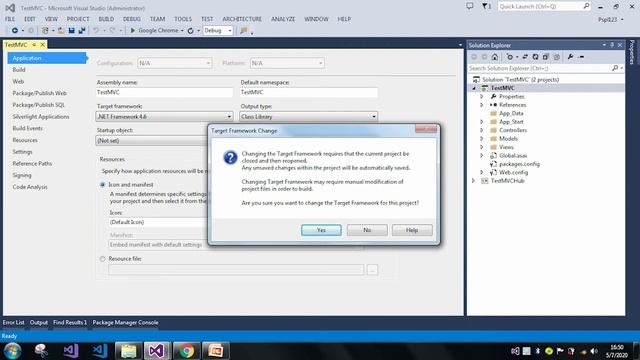Click the Undo toolbar icon
The image size is (640, 360).
96,31
